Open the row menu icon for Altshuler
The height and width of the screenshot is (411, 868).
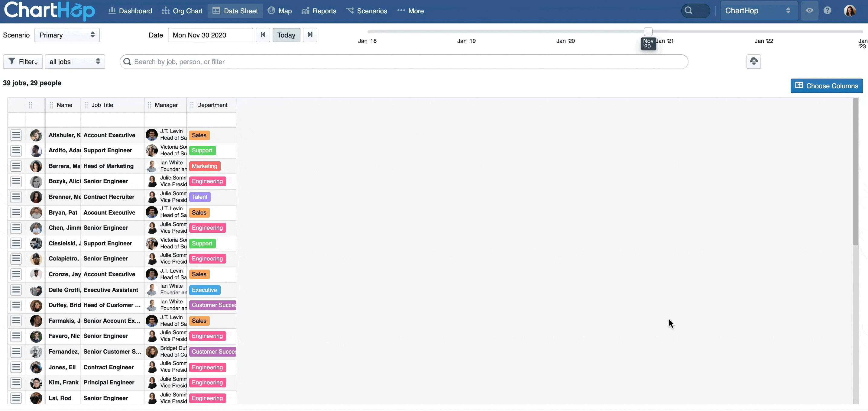click(x=16, y=135)
